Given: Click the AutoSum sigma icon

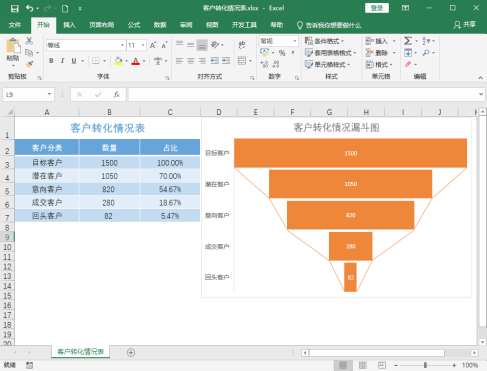Looking at the screenshot, I should (x=408, y=41).
